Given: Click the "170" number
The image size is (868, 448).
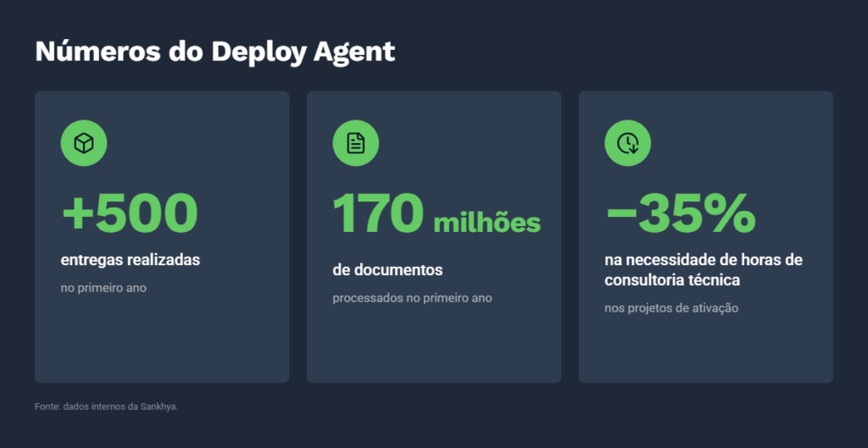Looking at the screenshot, I should coord(379,213).
